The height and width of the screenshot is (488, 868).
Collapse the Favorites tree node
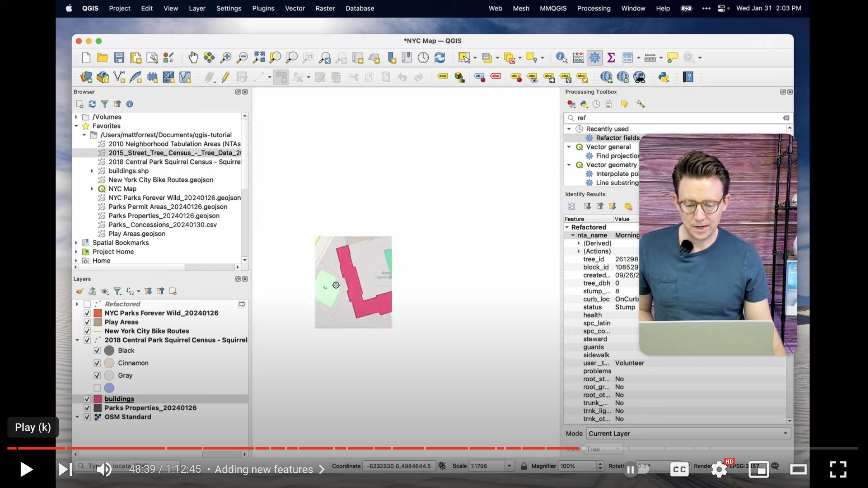[76, 126]
